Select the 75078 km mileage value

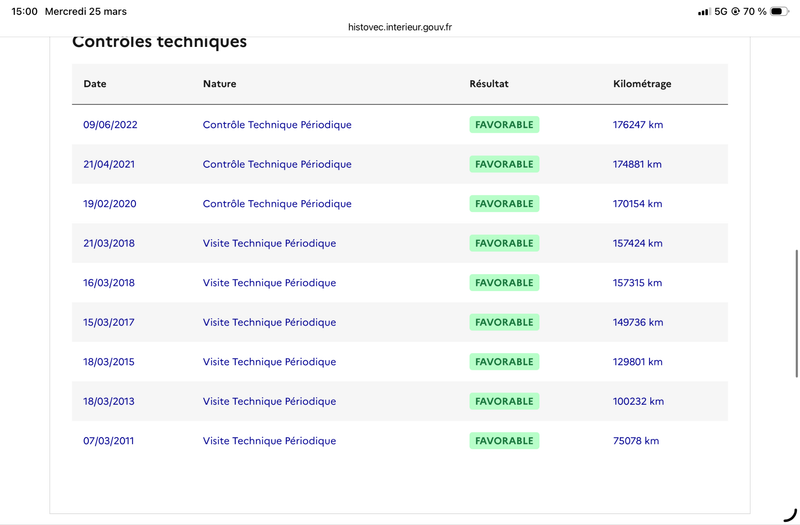[636, 441]
